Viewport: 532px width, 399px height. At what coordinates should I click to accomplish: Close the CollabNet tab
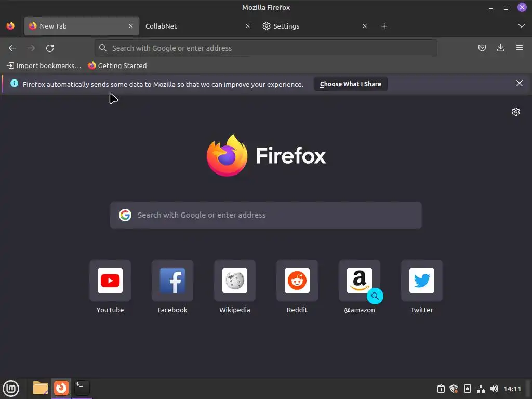(x=248, y=26)
